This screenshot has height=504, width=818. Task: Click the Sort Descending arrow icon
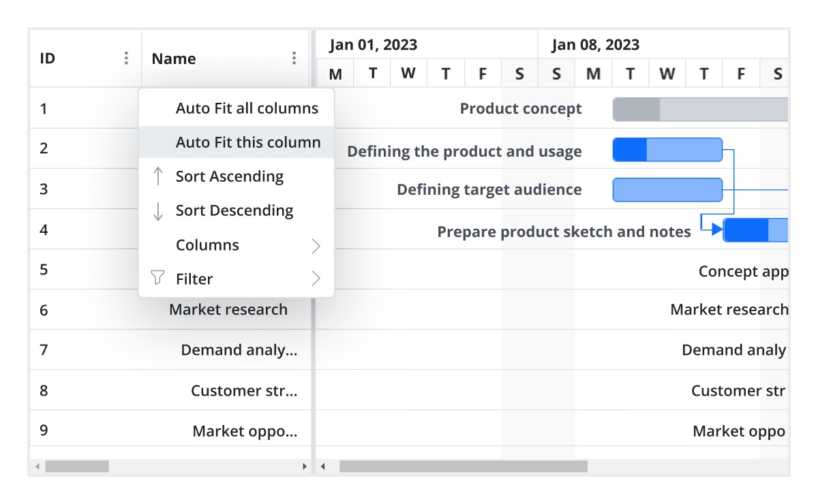(x=157, y=210)
